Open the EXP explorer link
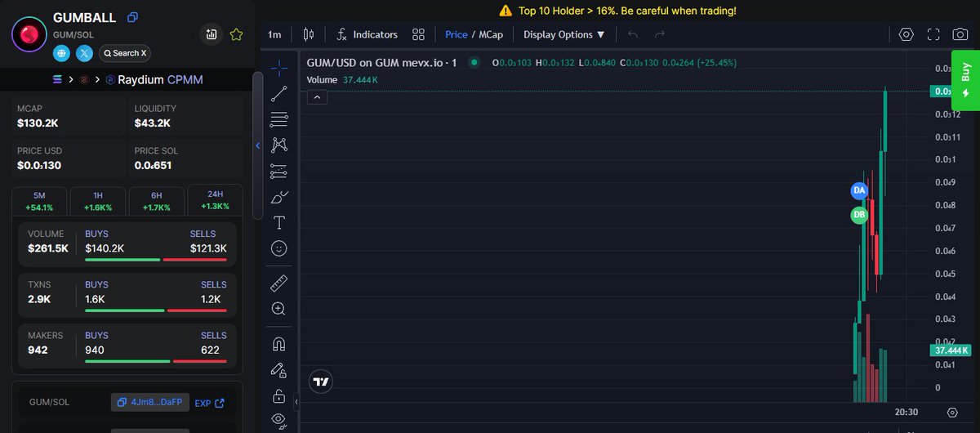980x433 pixels. (209, 403)
